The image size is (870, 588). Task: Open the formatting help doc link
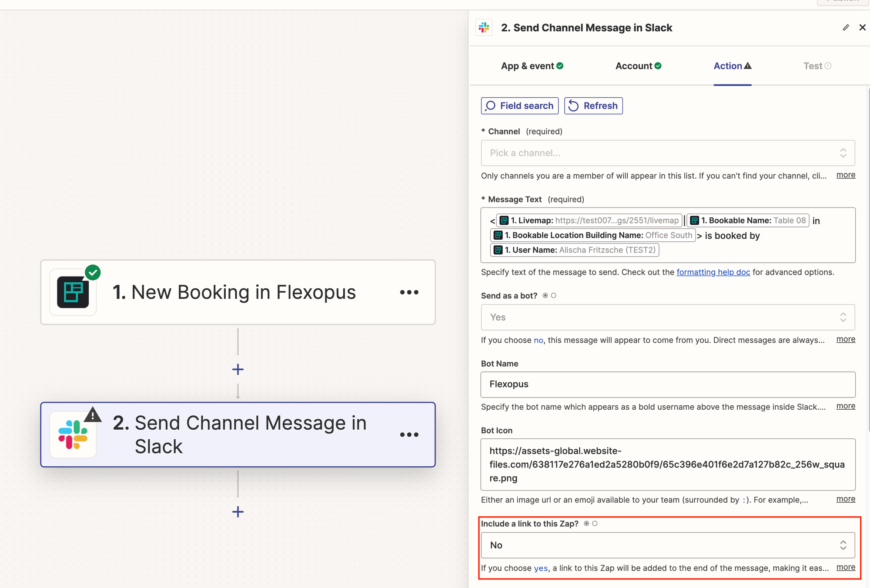713,272
